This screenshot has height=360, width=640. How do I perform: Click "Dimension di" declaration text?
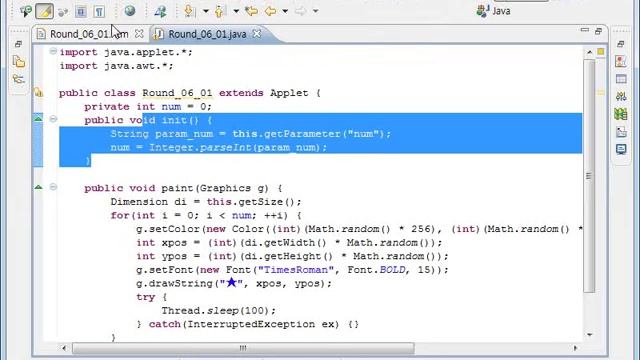point(149,202)
